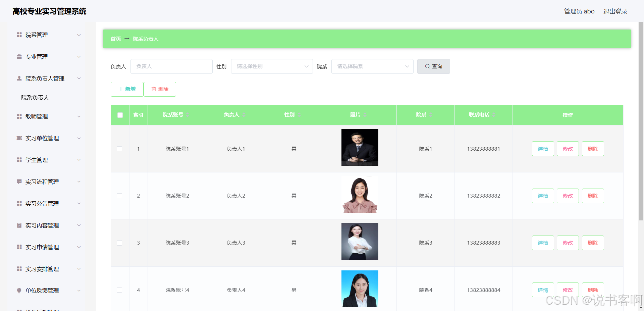This screenshot has width=644, height=311.
Task: Click 首页 in the breadcrumb
Action: tap(116, 39)
